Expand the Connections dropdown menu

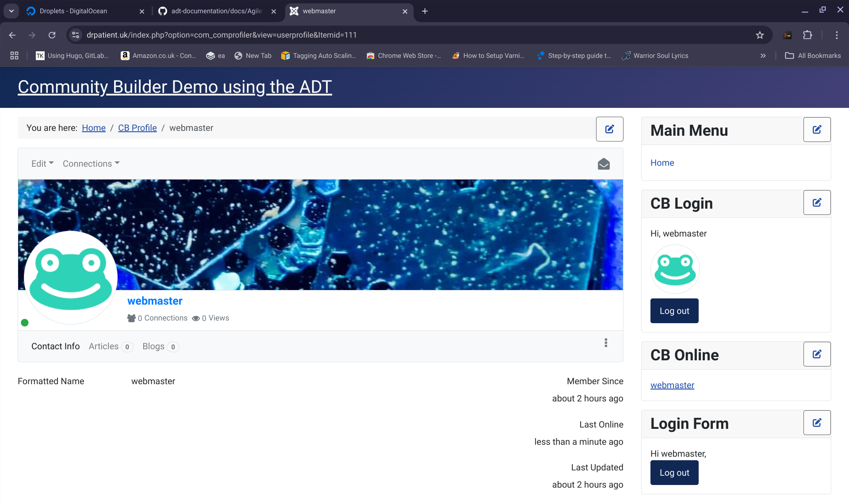[x=91, y=164]
